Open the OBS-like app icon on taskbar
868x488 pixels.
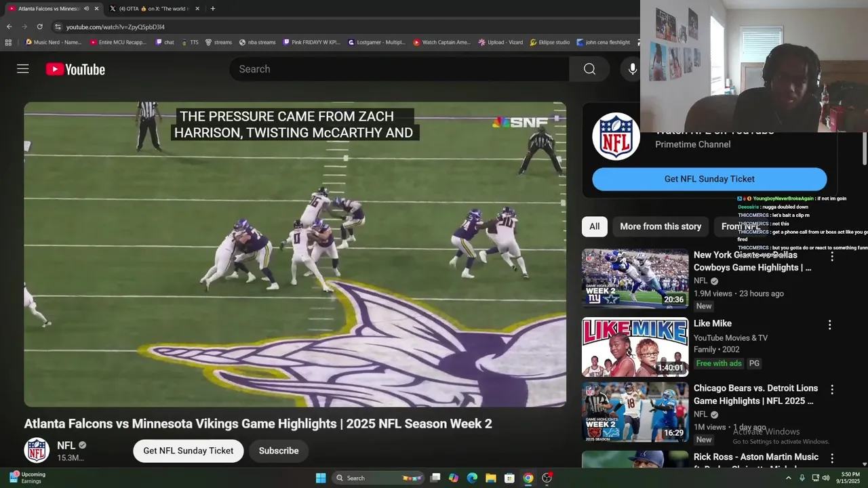click(x=547, y=478)
